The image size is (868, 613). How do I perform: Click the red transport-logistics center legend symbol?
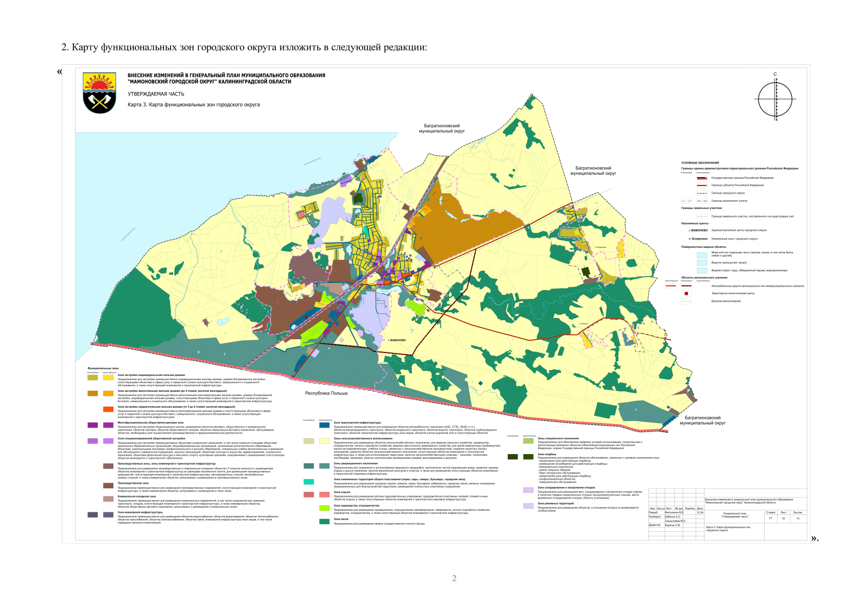pos(686,293)
